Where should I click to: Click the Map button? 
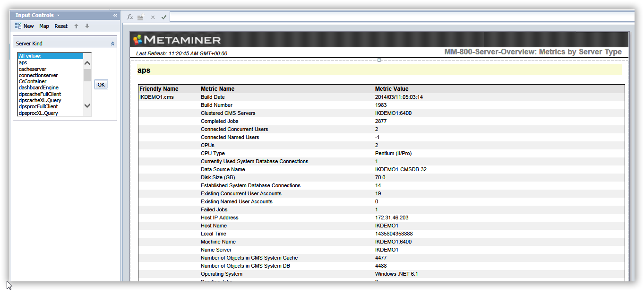click(x=44, y=26)
